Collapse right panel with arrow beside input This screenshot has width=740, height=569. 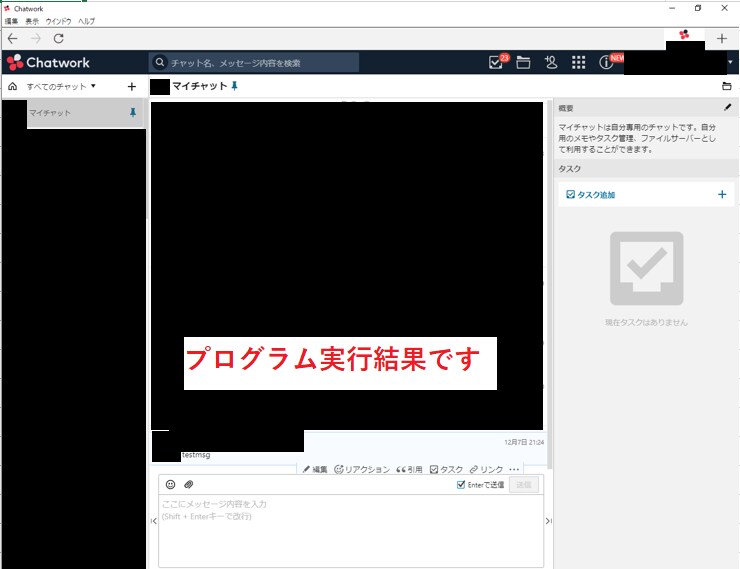tap(548, 521)
